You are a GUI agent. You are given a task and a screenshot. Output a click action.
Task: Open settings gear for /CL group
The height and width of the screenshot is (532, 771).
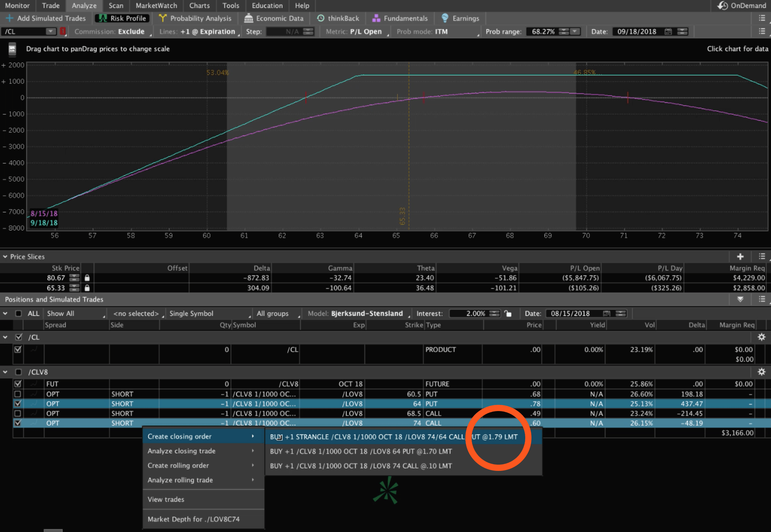761,337
